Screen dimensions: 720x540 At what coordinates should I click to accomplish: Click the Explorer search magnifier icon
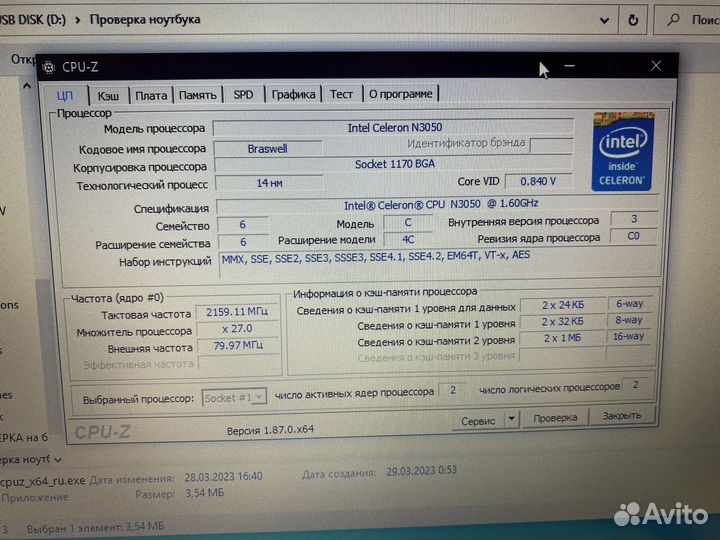tap(673, 19)
